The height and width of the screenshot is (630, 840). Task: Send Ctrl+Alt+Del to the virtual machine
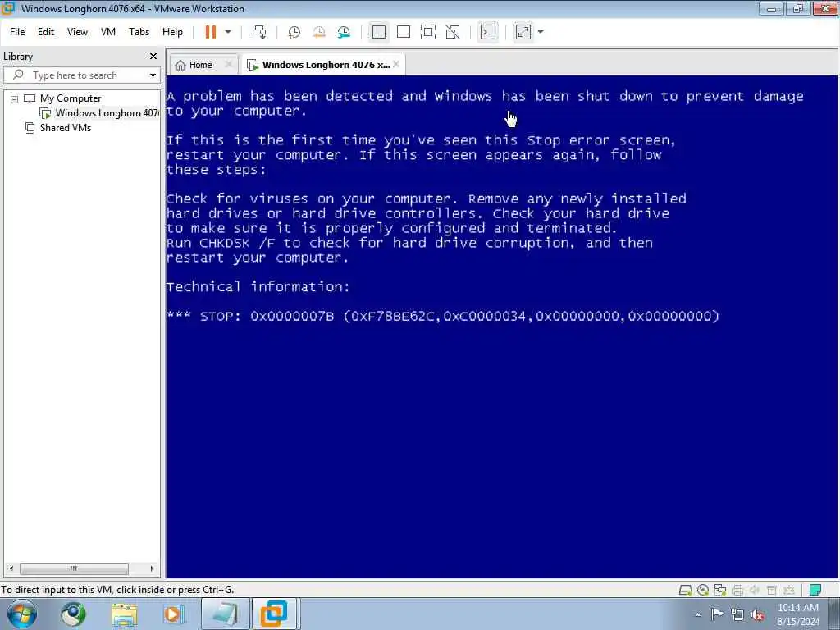tap(259, 32)
